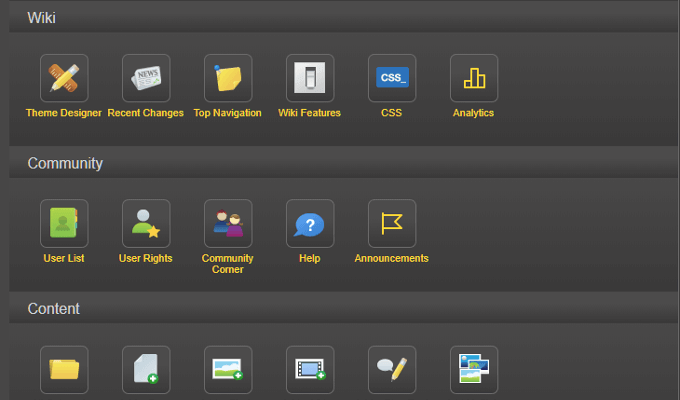
Task: Click the User List text link
Action: (64, 258)
